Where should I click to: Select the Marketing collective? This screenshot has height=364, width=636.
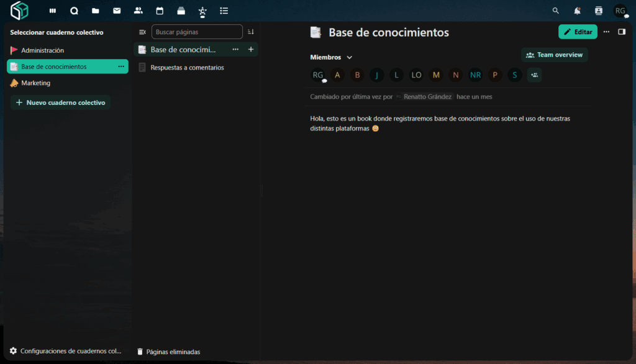(36, 83)
